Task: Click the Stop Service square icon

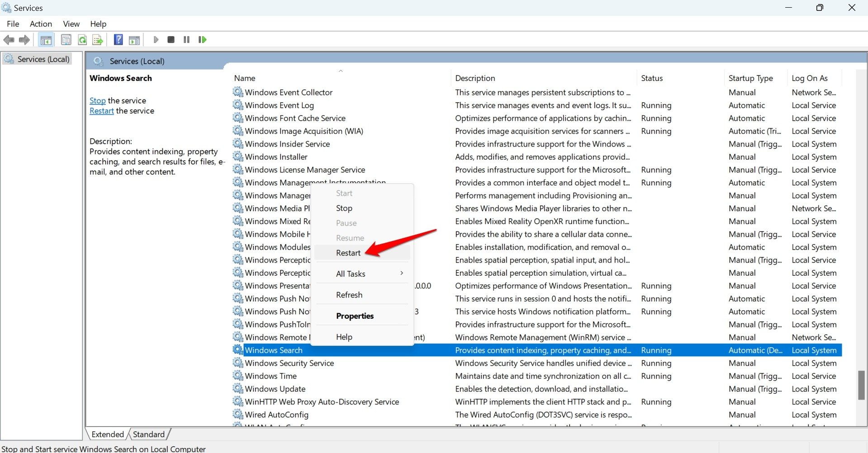Action: pos(171,40)
